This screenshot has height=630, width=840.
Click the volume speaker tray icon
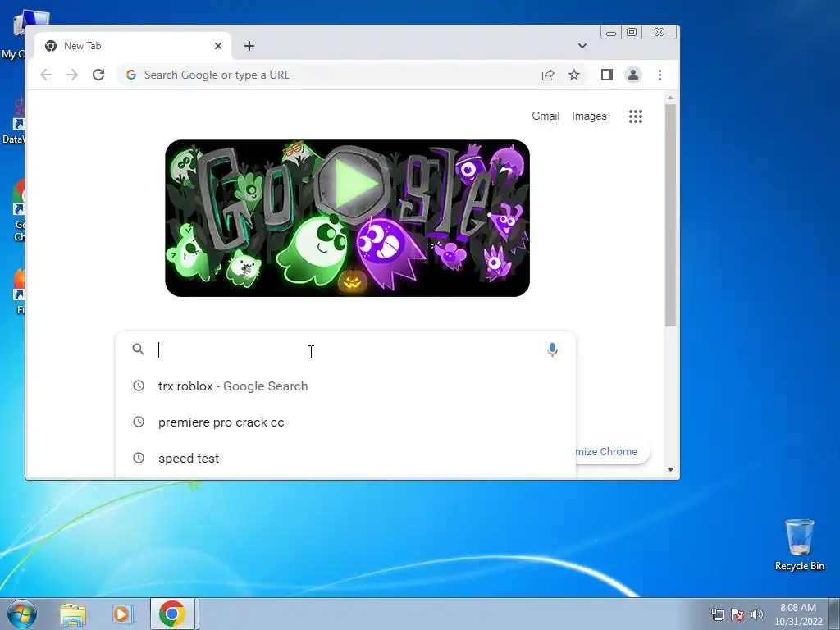click(756, 614)
